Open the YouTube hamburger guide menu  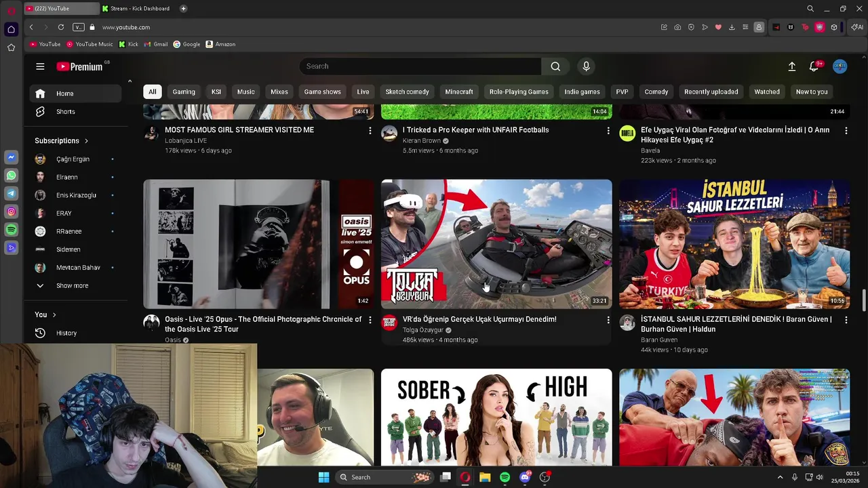40,66
